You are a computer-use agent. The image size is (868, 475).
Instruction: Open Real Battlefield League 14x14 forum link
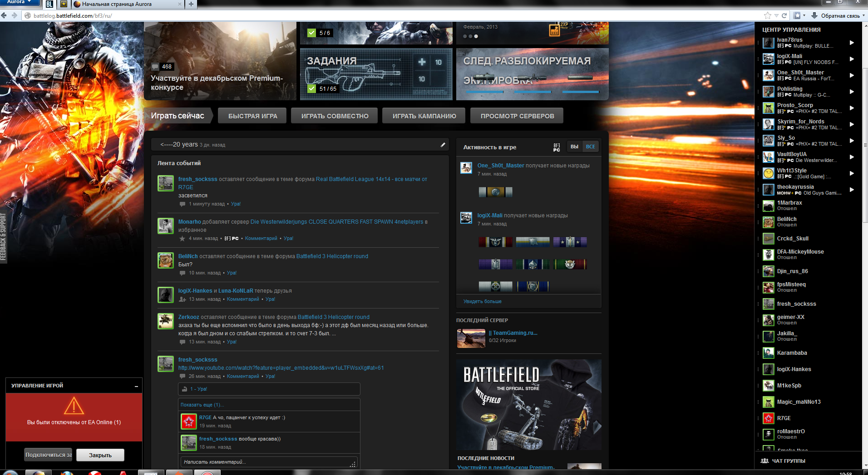coord(303,183)
